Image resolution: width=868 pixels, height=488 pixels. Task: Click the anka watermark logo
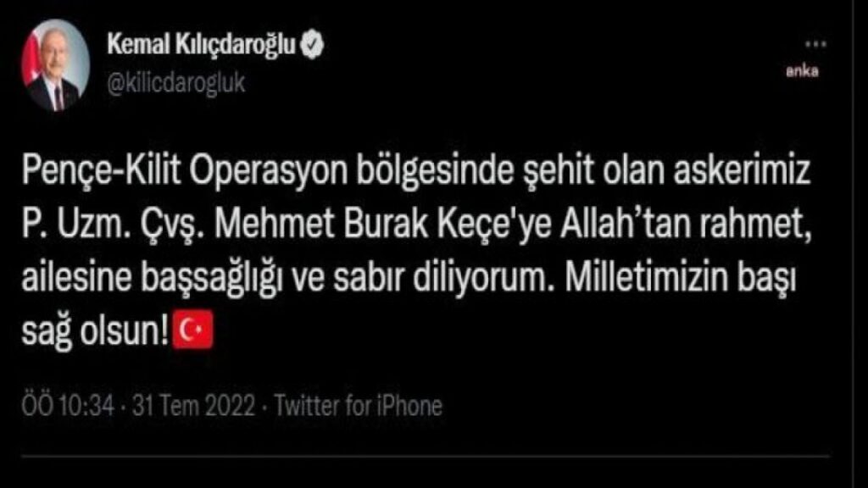[802, 71]
